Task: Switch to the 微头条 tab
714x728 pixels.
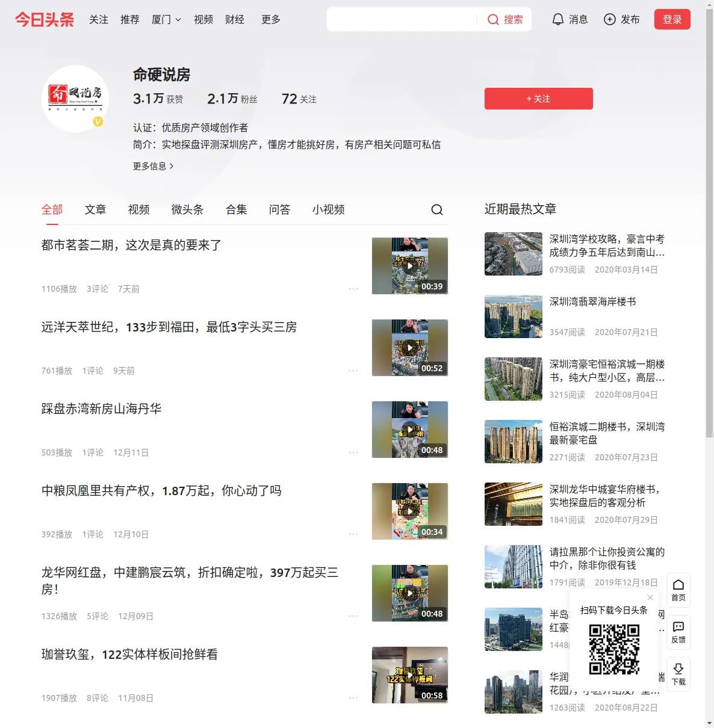Action: [x=188, y=209]
